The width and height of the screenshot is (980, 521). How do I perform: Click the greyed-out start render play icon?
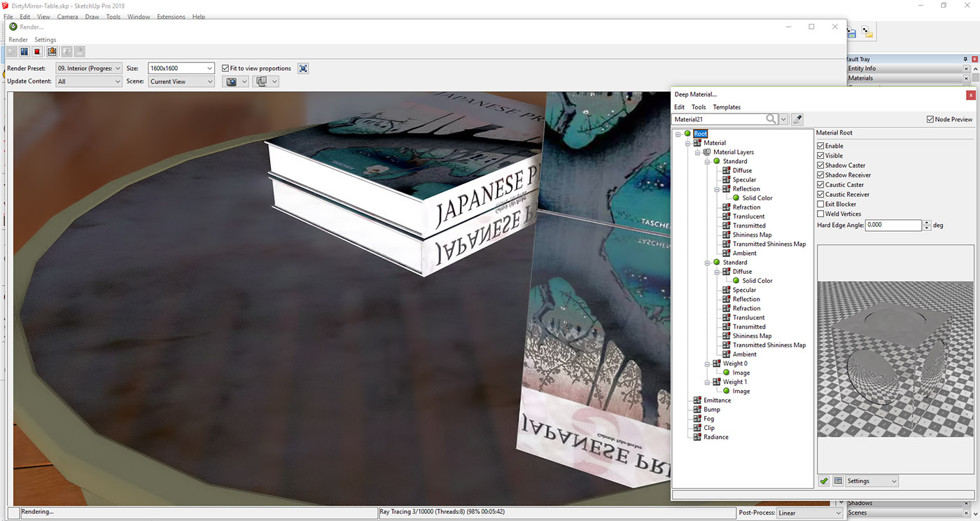point(12,51)
